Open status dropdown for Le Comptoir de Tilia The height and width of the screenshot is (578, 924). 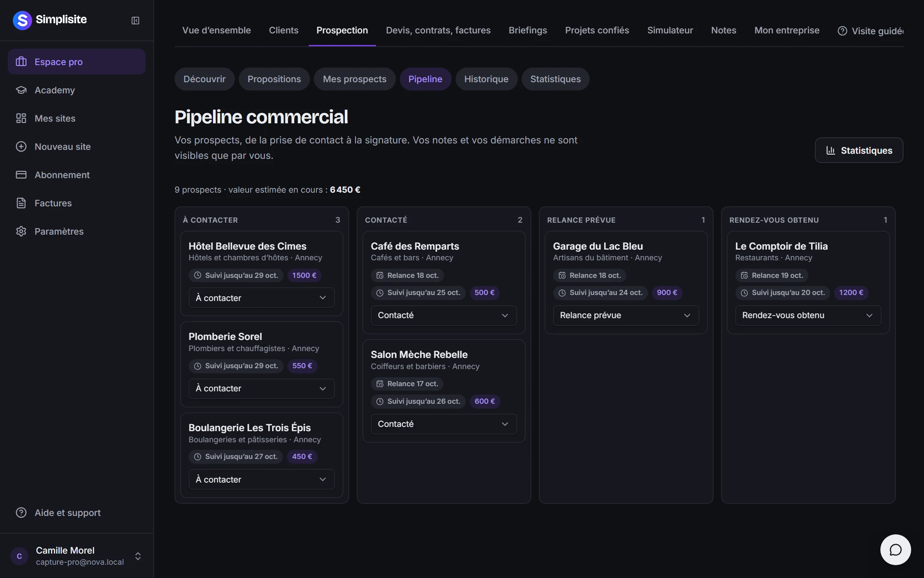click(808, 315)
